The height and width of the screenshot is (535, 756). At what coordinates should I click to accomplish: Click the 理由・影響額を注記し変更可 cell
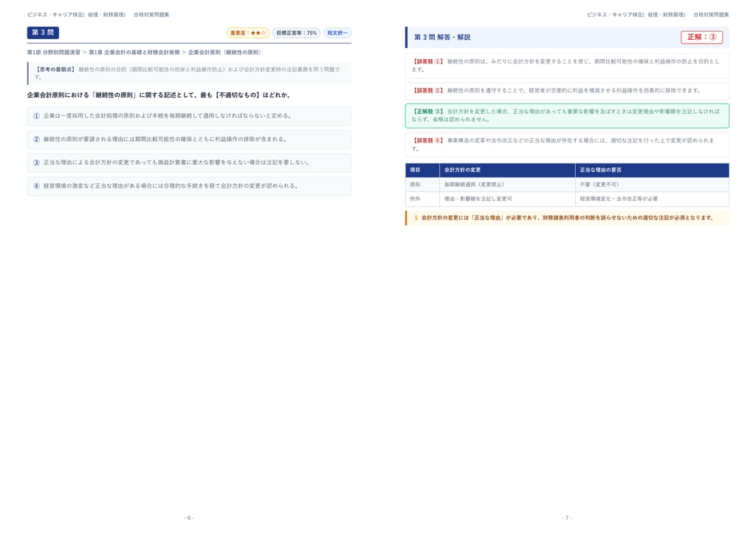point(507,199)
